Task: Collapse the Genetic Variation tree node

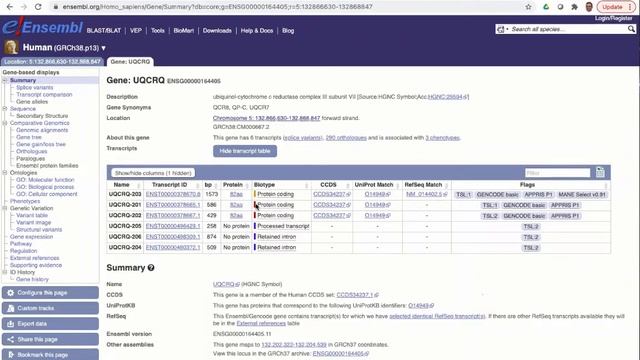Action: (x=5, y=208)
